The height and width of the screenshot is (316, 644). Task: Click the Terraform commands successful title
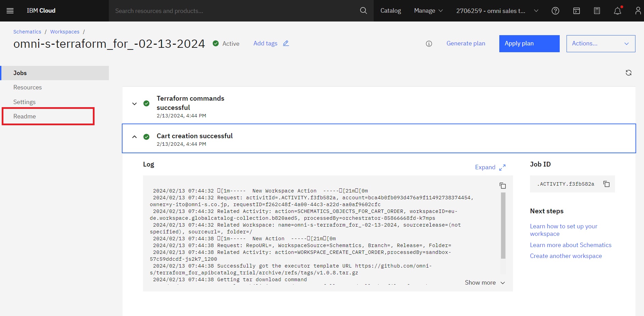click(190, 103)
